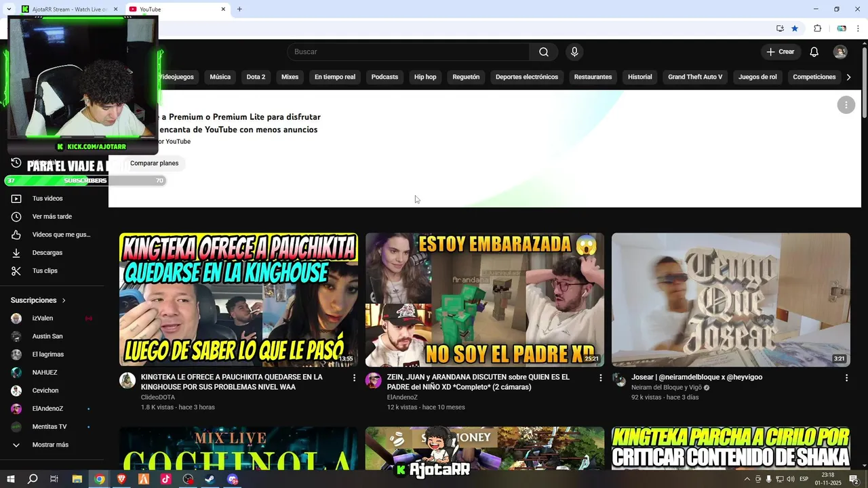This screenshot has height=488, width=868.
Task: Expand the Suscripciones section chevron
Action: point(64,300)
